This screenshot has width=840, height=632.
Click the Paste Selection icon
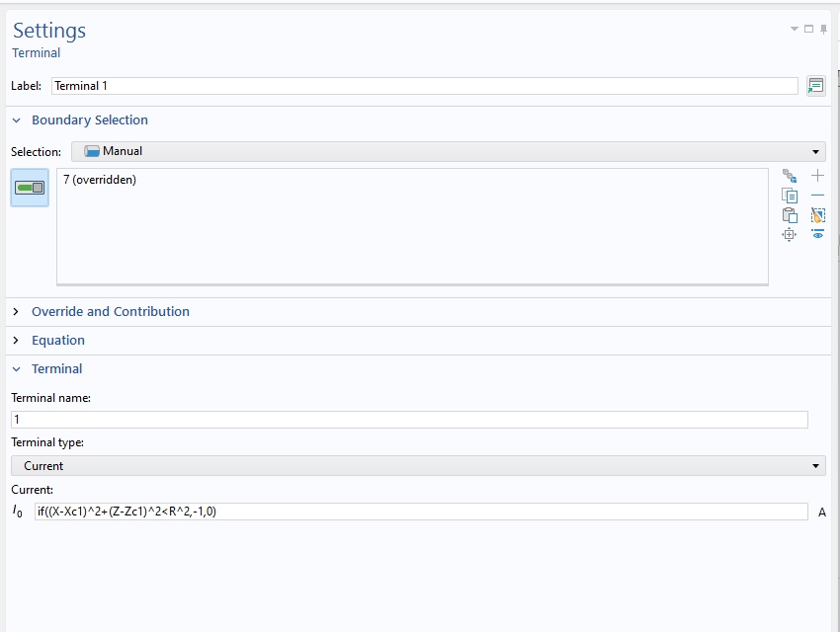coord(789,215)
